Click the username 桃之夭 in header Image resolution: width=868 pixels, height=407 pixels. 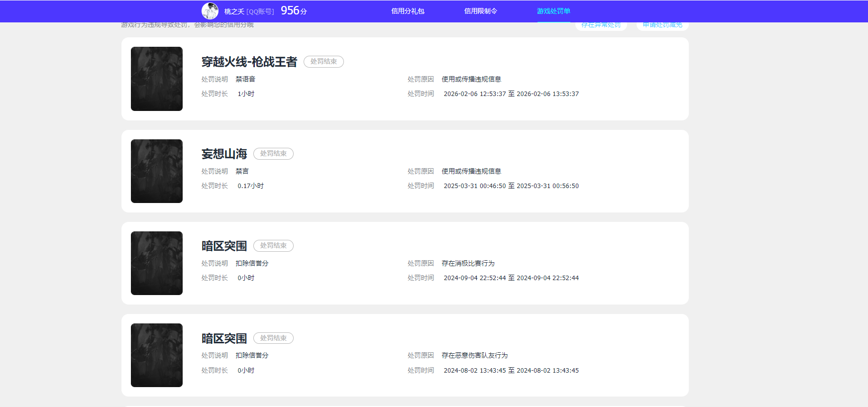pyautogui.click(x=234, y=11)
